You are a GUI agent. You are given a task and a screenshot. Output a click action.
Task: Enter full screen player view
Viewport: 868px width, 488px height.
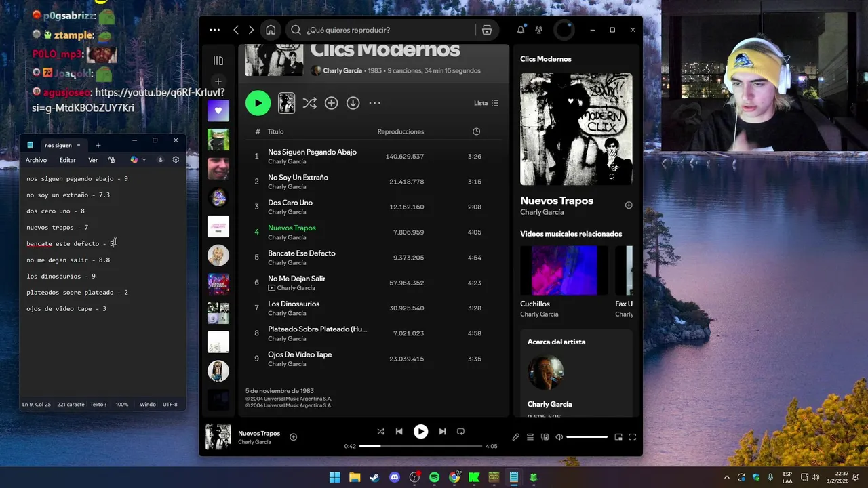coord(632,437)
